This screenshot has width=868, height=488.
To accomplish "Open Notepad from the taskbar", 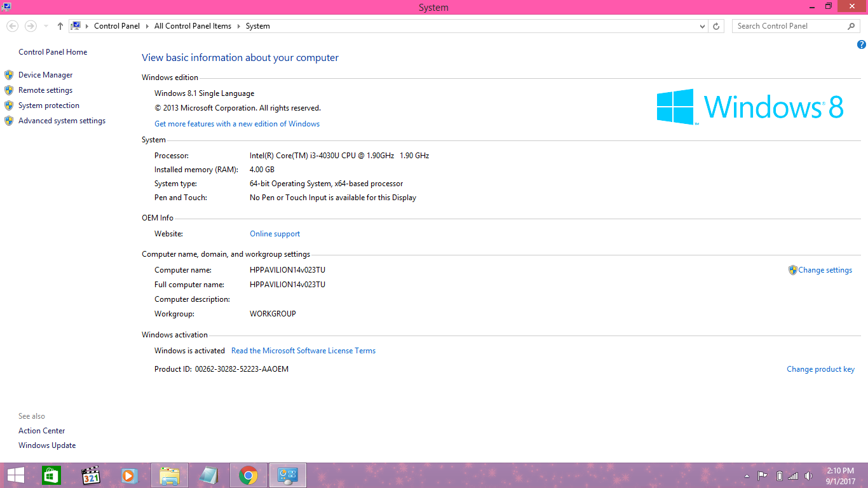I will pos(208,475).
